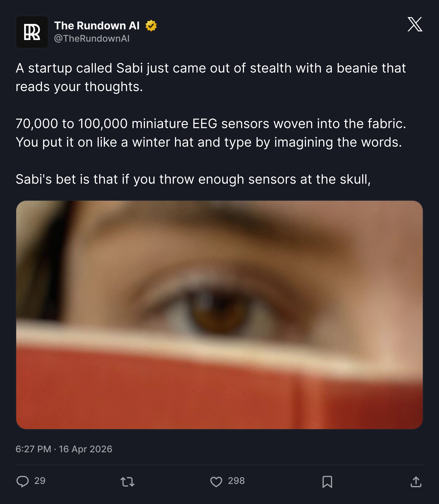Visit the @TheRundownAI handle link
439x504 pixels.
(x=92, y=38)
